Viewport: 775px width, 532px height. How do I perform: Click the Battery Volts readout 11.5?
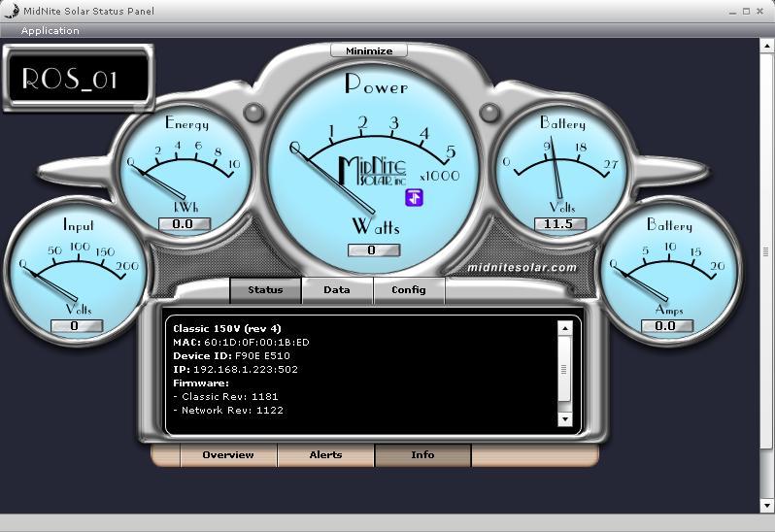coord(560,224)
